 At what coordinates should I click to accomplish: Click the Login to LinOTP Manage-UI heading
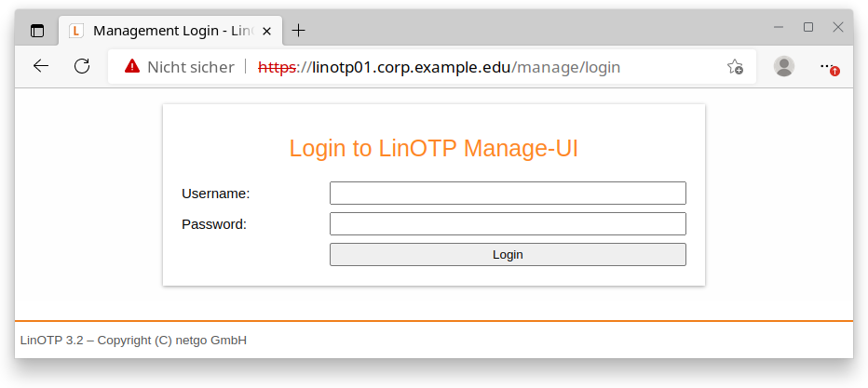click(x=433, y=149)
